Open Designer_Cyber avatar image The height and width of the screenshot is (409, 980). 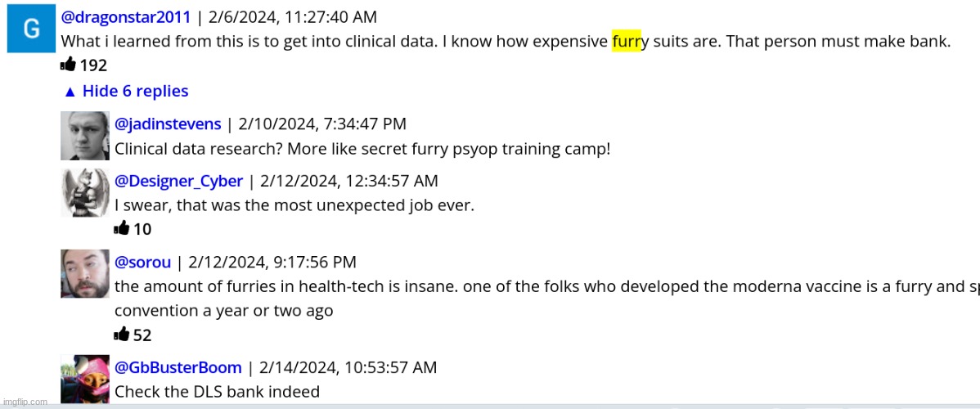click(85, 193)
